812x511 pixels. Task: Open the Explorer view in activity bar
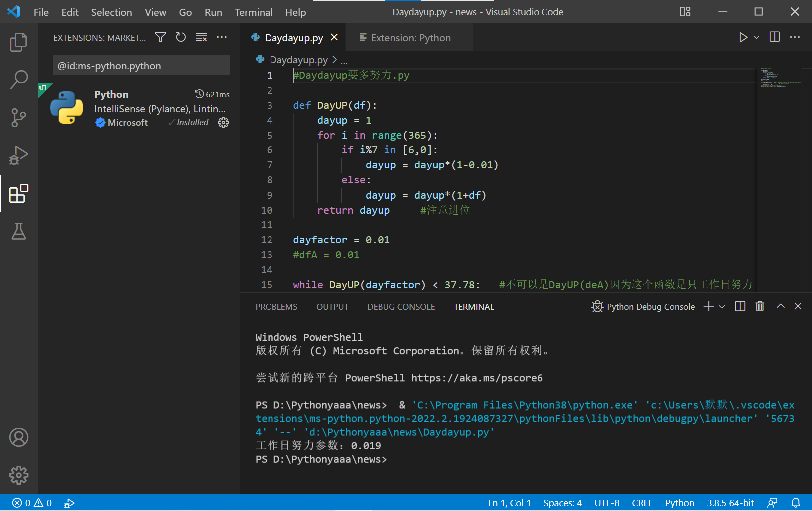pyautogui.click(x=19, y=42)
